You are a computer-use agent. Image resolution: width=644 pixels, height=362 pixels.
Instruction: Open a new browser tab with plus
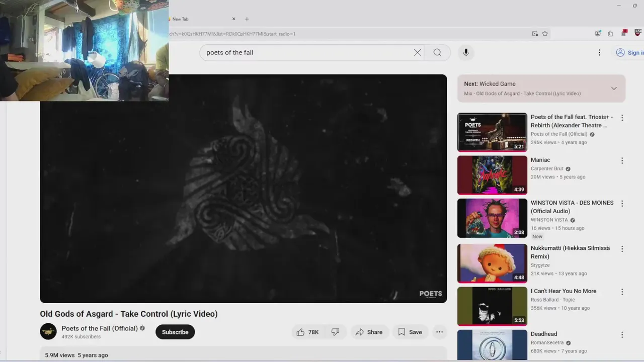tap(247, 19)
